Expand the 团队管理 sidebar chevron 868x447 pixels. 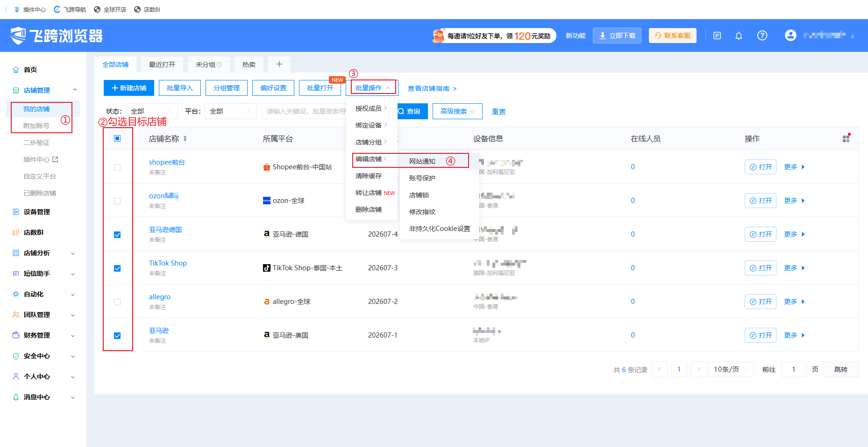pos(73,315)
